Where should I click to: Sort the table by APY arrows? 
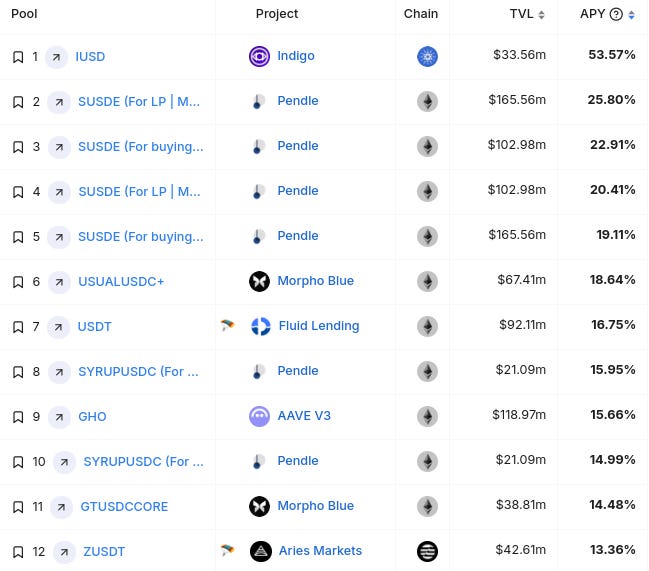[x=631, y=15]
